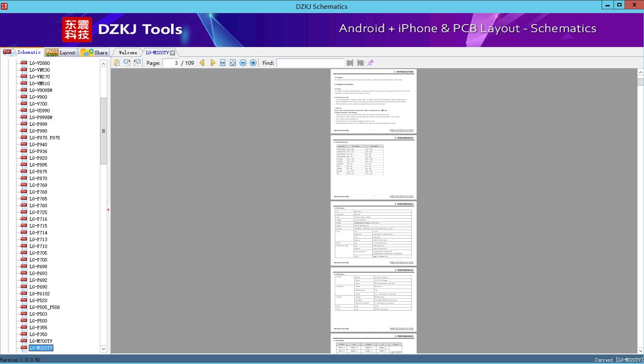Image resolution: width=644 pixels, height=364 pixels.
Task: Click the fit page icon
Action: (233, 63)
